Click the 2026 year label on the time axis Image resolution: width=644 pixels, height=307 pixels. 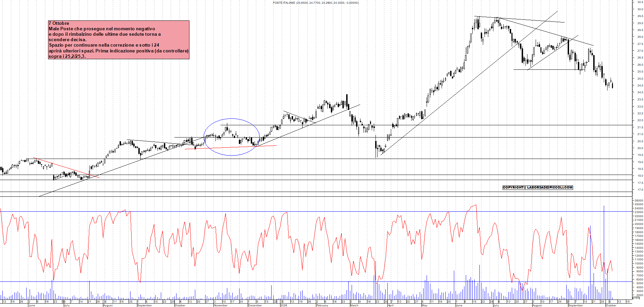click(x=283, y=305)
